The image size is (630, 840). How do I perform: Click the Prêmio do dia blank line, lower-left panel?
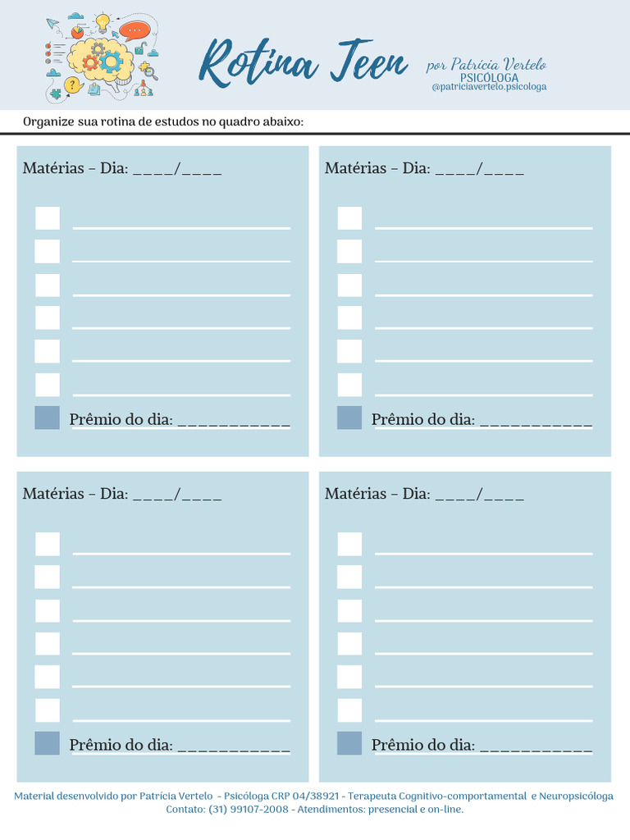(x=234, y=747)
